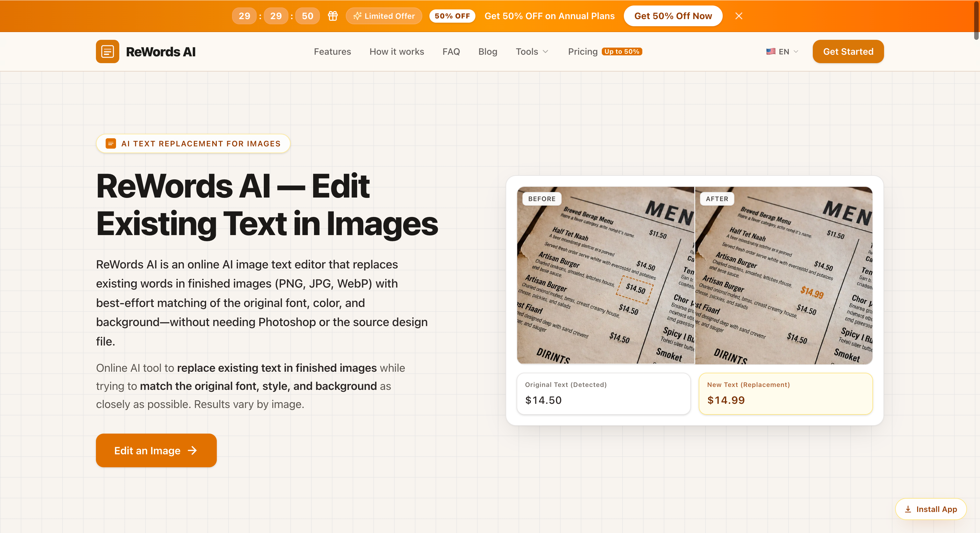980x533 pixels.
Task: Click the countdown seconds box showing 50
Action: (308, 16)
